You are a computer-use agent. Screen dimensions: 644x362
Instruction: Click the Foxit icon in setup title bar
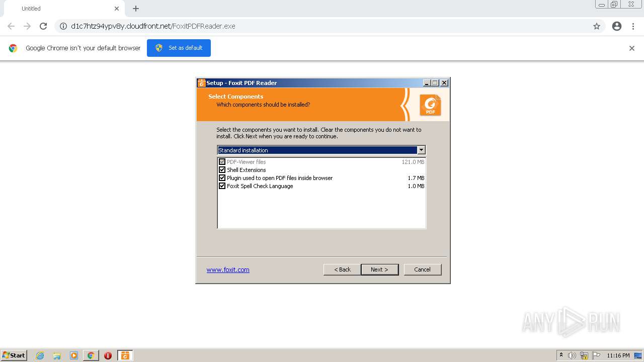pyautogui.click(x=201, y=83)
